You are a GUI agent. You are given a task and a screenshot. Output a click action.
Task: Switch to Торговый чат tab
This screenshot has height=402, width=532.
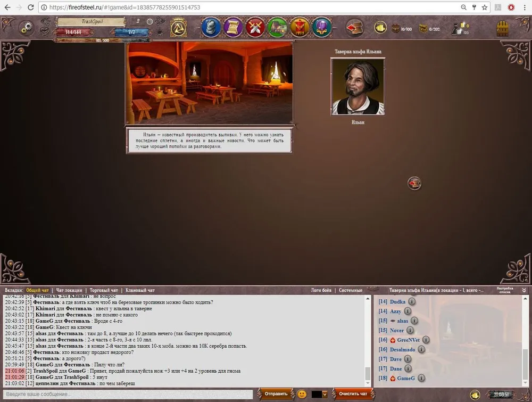[104, 290]
